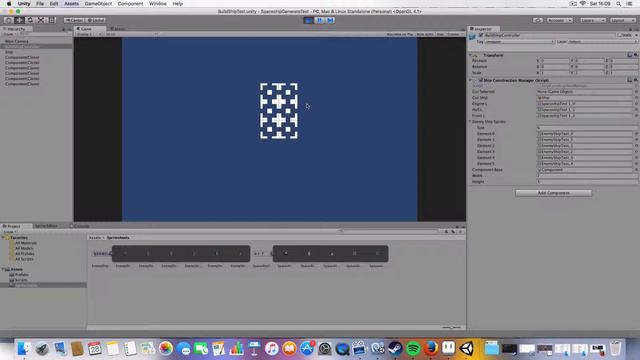The height and width of the screenshot is (360, 640).
Task: Open the GameObject menu
Action: pyautogui.click(x=98, y=4)
